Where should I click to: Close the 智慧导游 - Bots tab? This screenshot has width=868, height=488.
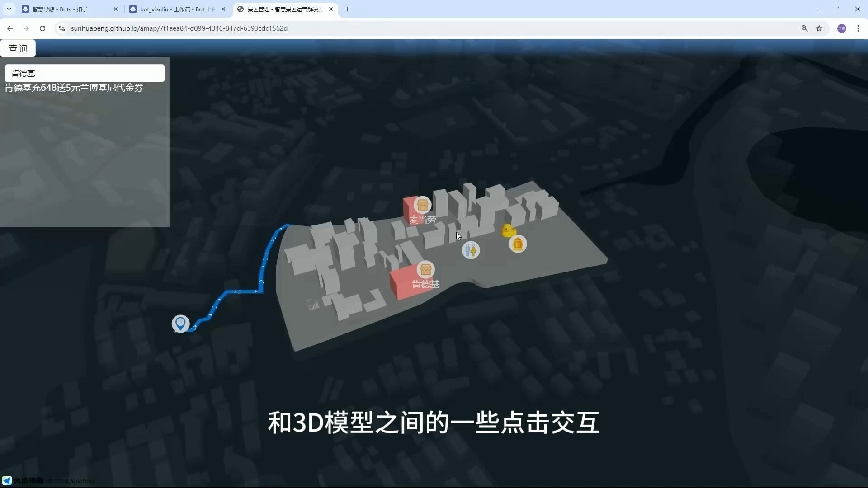(115, 9)
